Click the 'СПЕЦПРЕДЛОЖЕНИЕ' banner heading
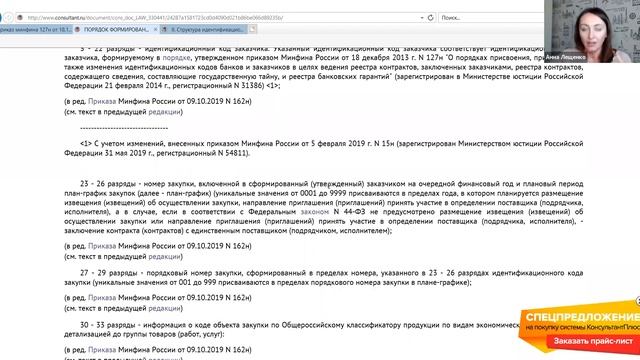The height and width of the screenshot is (360, 640). coord(582,317)
